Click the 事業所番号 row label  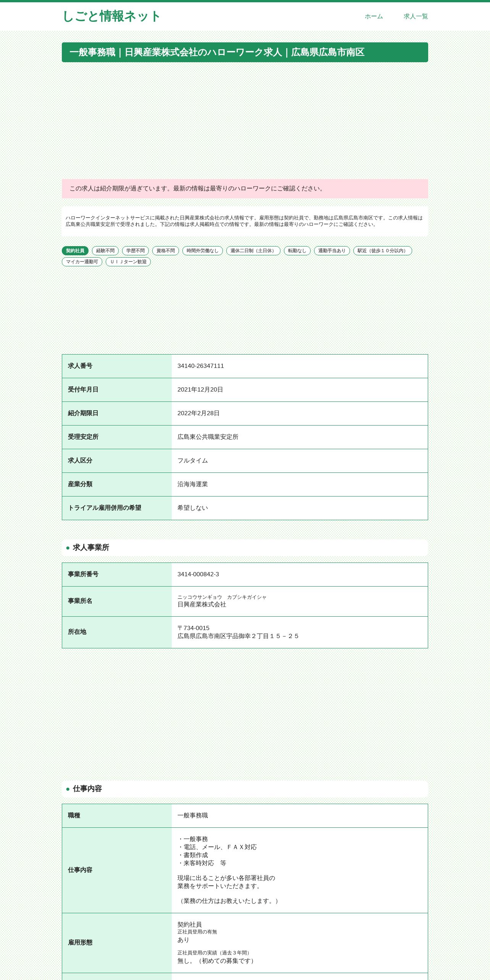pos(83,574)
